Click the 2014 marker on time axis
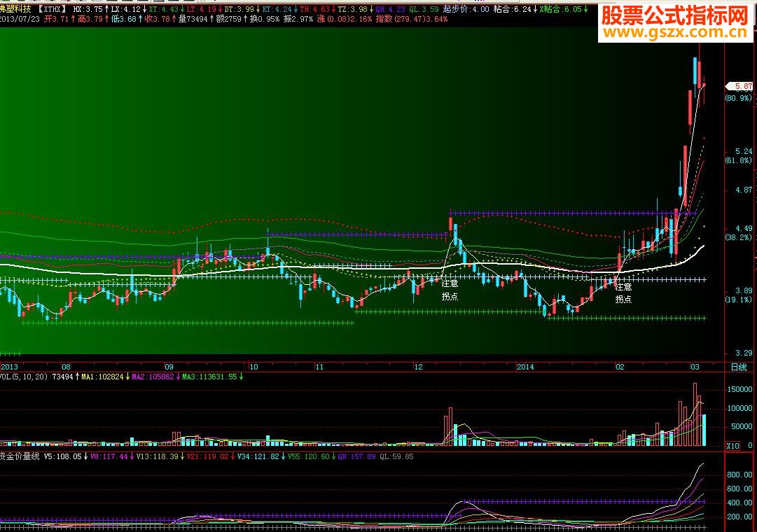 (525, 367)
